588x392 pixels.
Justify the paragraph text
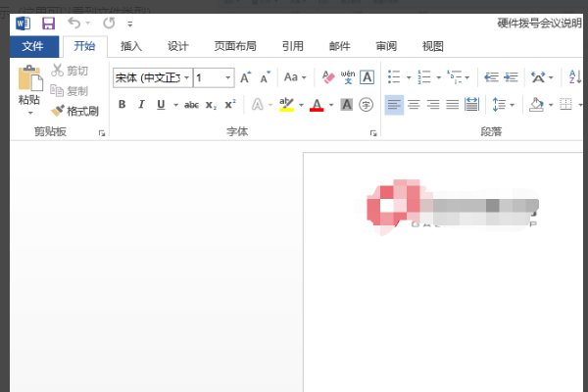452,105
